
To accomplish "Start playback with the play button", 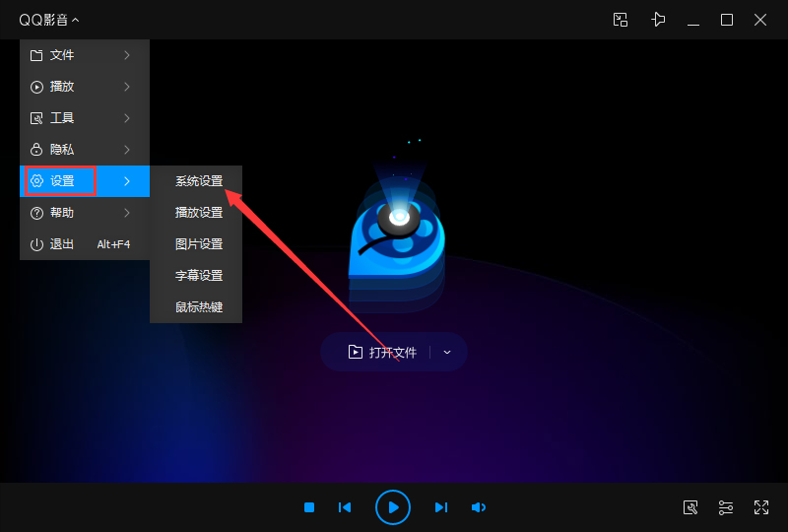I will (393, 507).
